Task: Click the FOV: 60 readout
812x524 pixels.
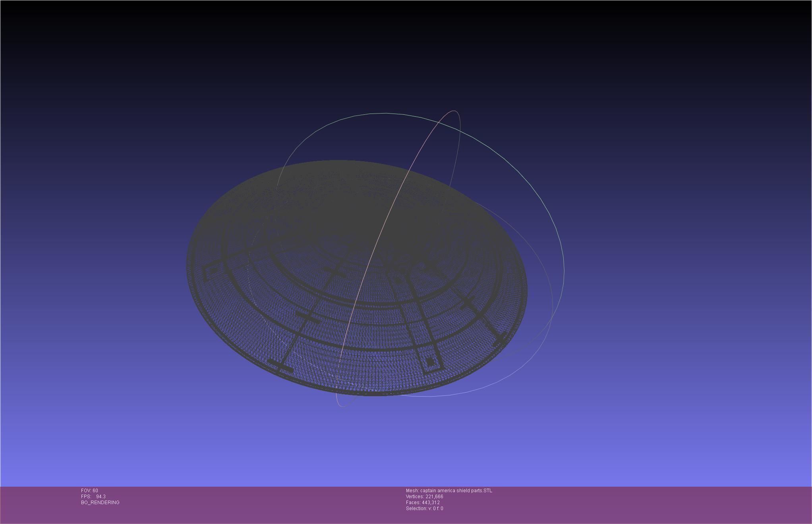Action: click(x=89, y=491)
